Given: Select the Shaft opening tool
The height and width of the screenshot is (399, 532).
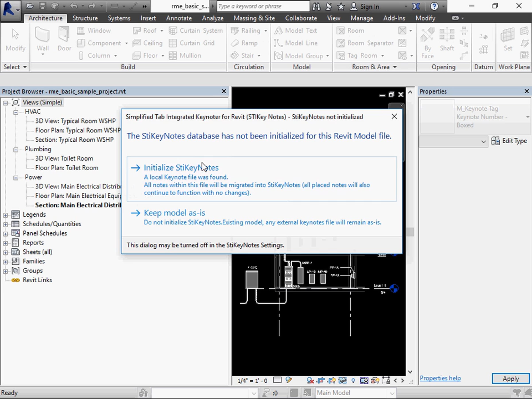Looking at the screenshot, I should 447,39.
